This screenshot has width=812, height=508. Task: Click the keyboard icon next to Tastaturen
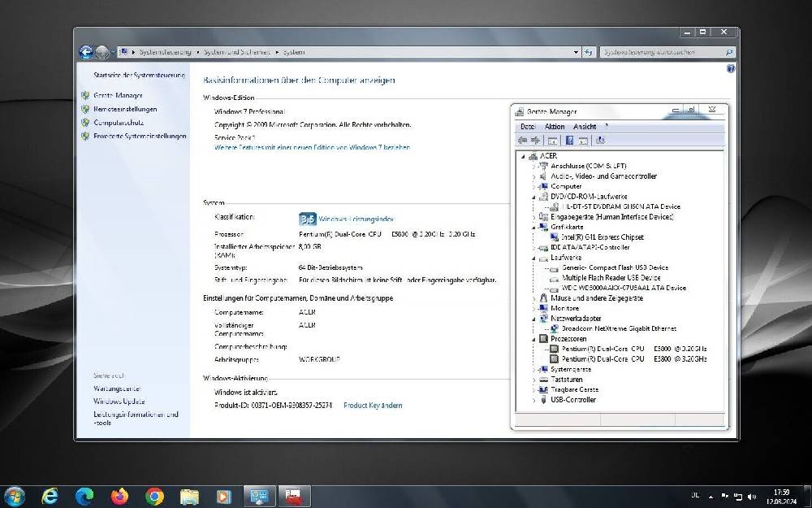[543, 380]
